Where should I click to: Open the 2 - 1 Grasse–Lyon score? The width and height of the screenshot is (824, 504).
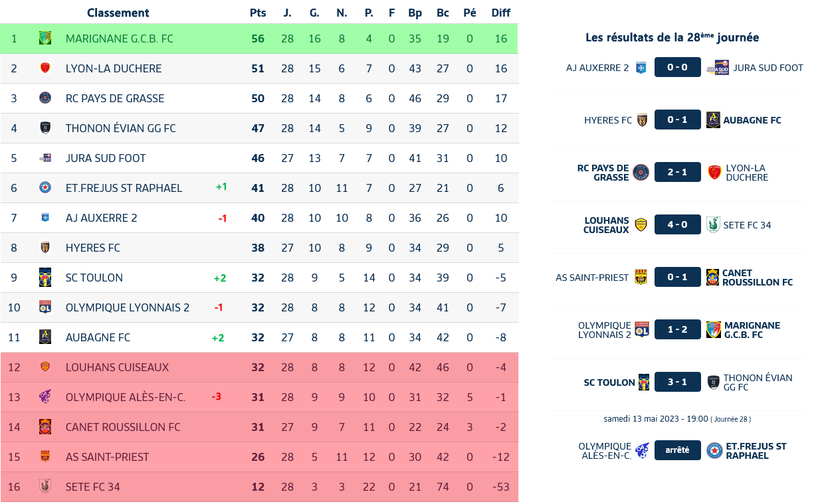point(677,173)
